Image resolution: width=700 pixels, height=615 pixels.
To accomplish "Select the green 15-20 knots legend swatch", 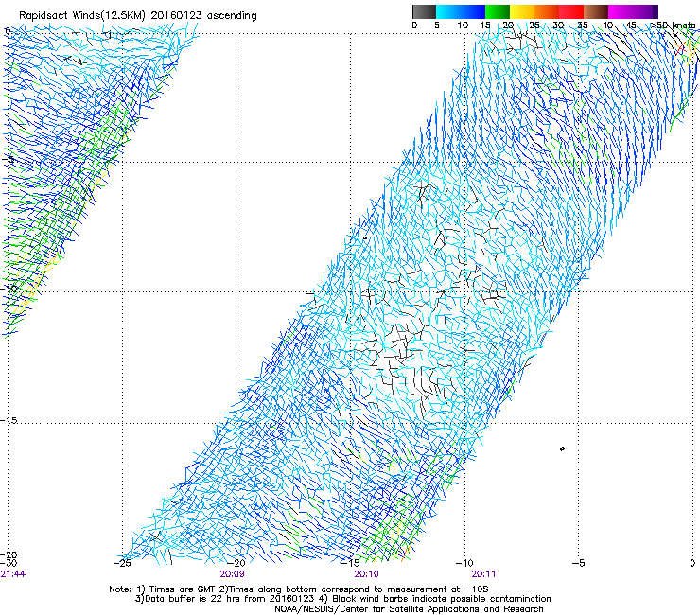I will (498, 11).
